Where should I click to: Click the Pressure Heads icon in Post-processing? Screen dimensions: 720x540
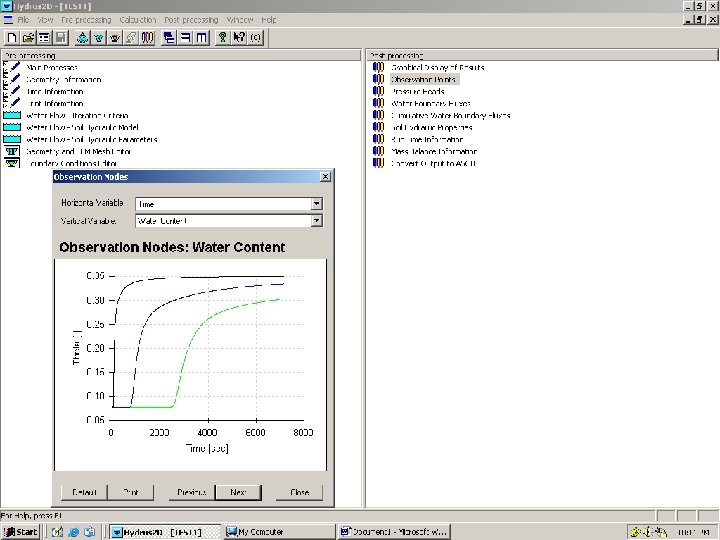click(378, 91)
